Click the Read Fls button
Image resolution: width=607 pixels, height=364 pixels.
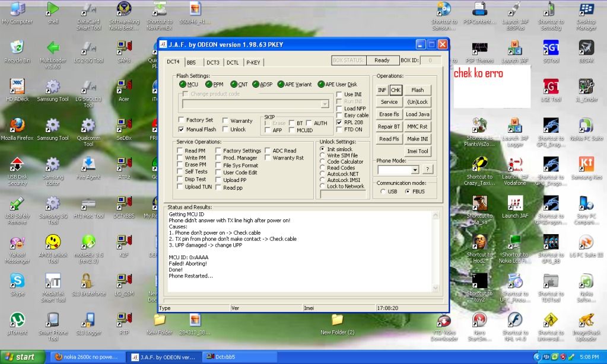click(389, 139)
